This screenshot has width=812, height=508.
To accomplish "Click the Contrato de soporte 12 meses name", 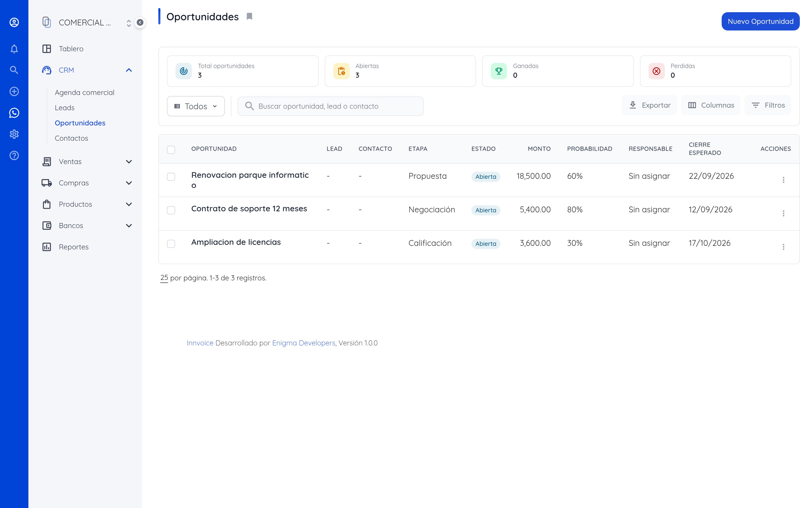I will tap(249, 209).
